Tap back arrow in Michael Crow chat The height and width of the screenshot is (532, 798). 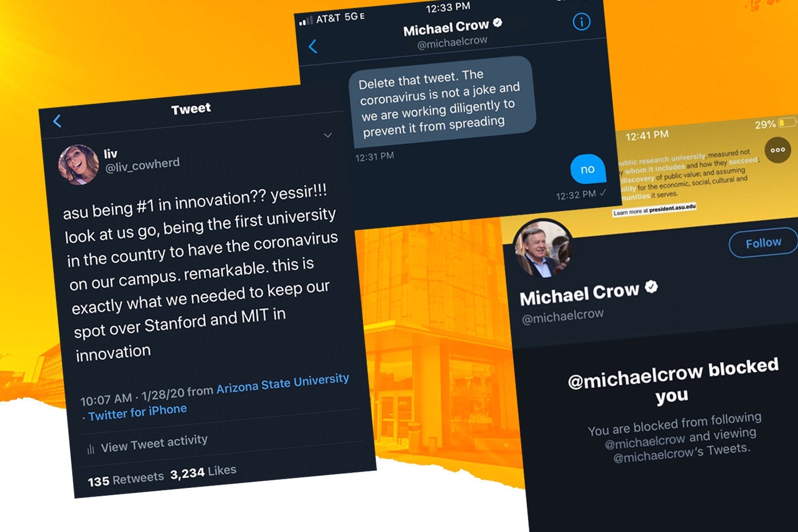click(313, 47)
